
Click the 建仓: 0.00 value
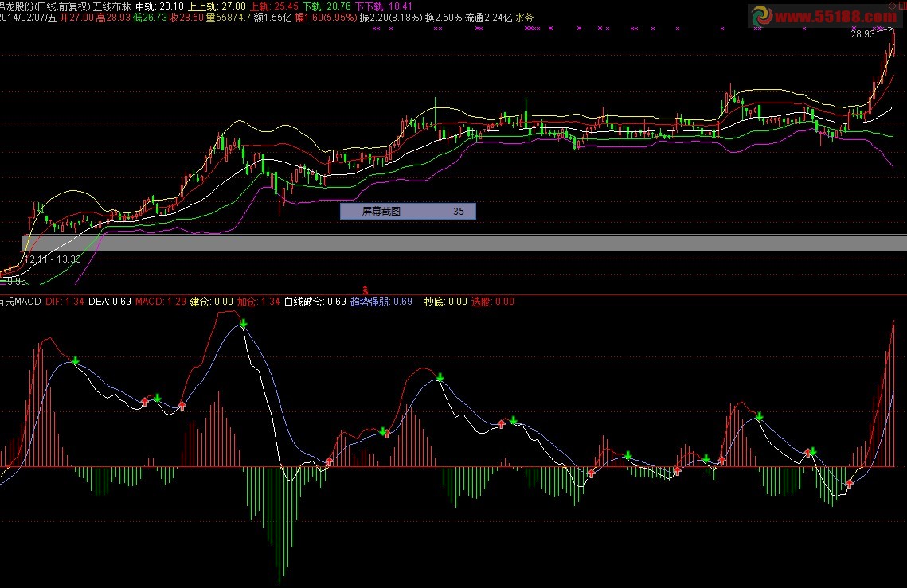point(212,302)
